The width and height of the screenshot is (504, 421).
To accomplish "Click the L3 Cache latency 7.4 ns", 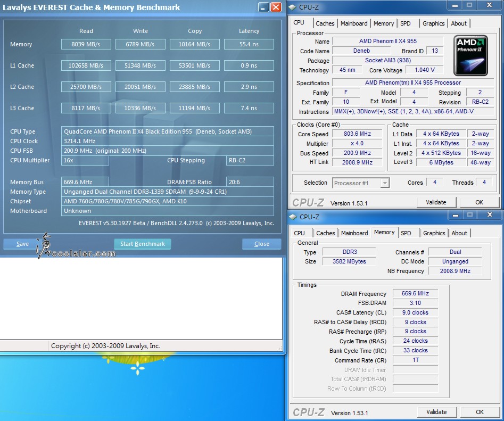I will pyautogui.click(x=249, y=108).
